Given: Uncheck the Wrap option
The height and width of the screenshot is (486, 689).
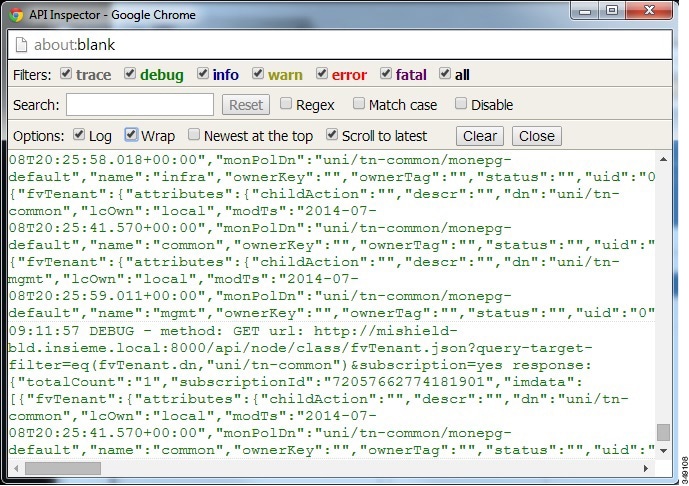Looking at the screenshot, I should pos(131,134).
